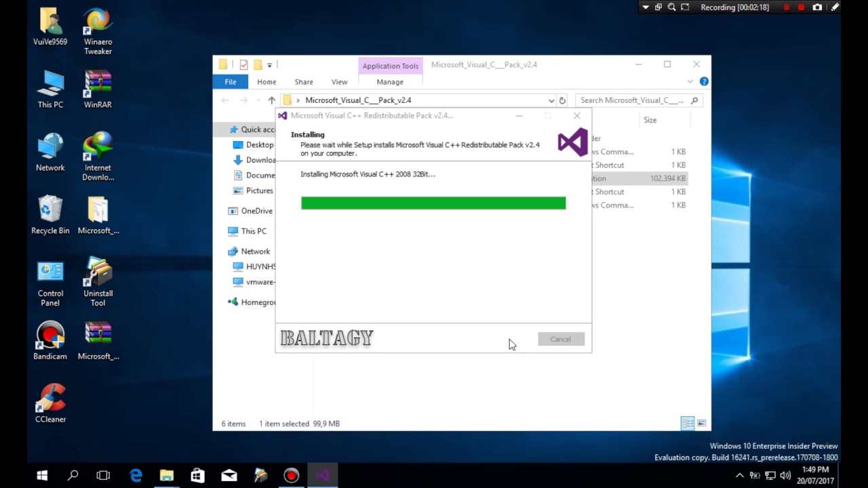Viewport: 868px width, 488px height.
Task: Switch Explorer to large icons view
Action: tap(702, 424)
